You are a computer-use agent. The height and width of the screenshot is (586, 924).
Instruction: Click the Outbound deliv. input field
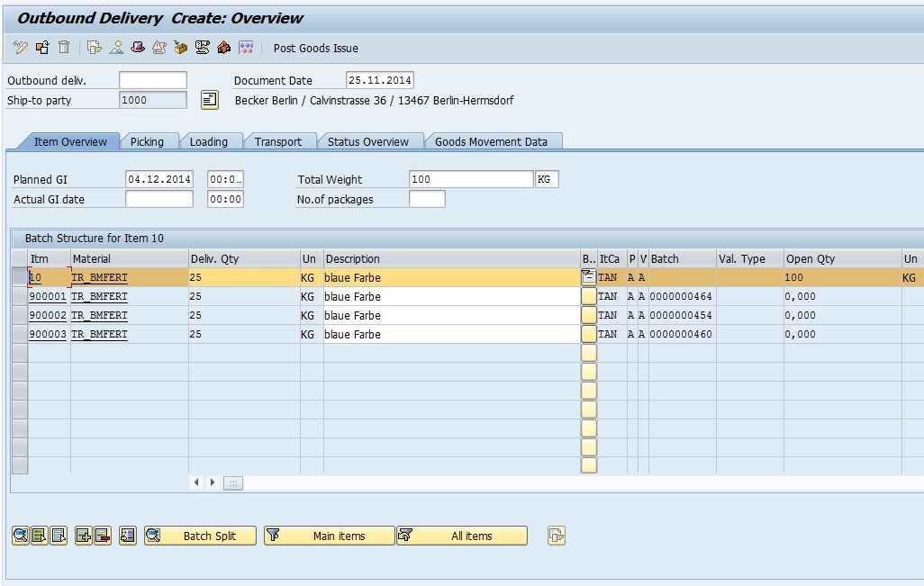click(152, 80)
